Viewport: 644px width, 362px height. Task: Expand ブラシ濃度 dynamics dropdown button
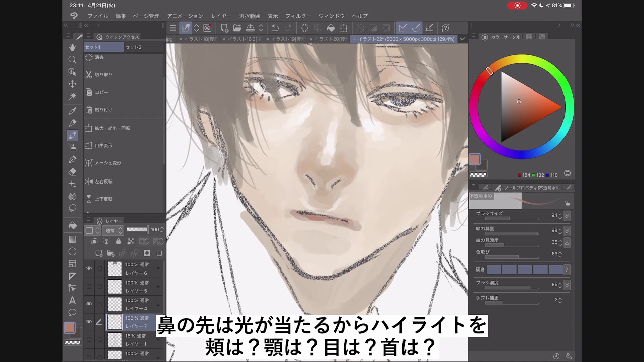567,285
